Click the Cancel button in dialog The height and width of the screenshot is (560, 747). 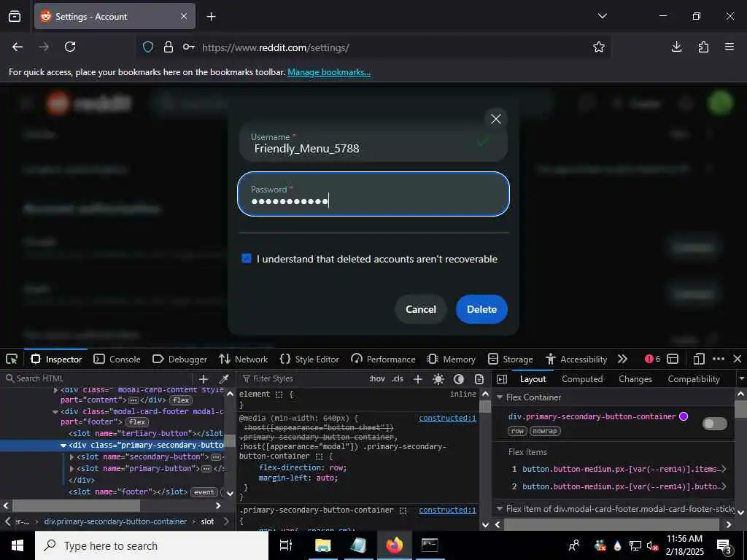pyautogui.click(x=421, y=309)
